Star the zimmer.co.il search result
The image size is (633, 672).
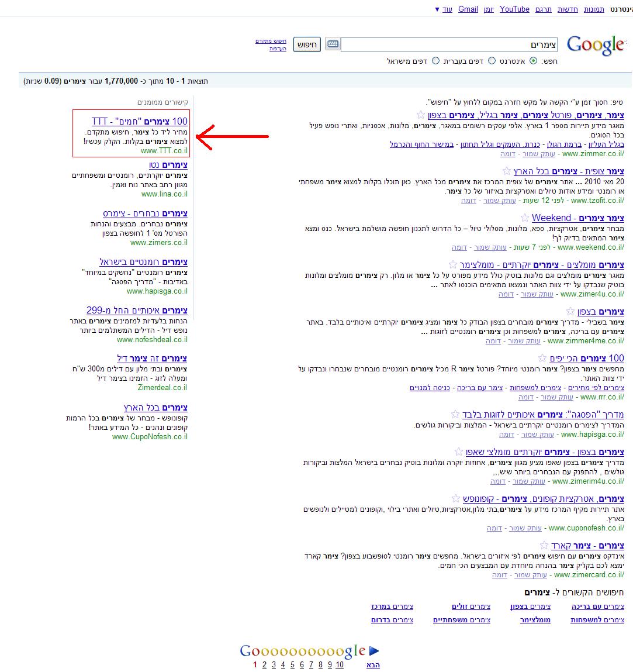[421, 115]
